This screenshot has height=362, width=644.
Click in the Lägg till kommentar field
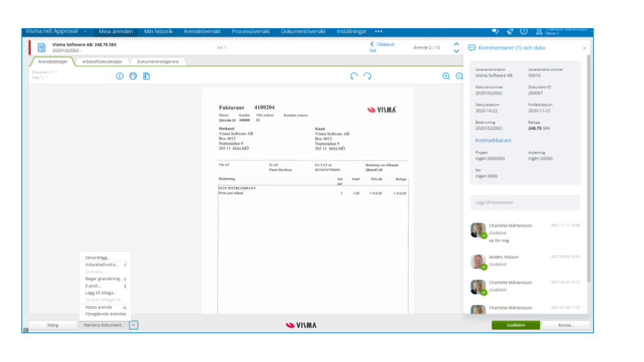point(525,202)
